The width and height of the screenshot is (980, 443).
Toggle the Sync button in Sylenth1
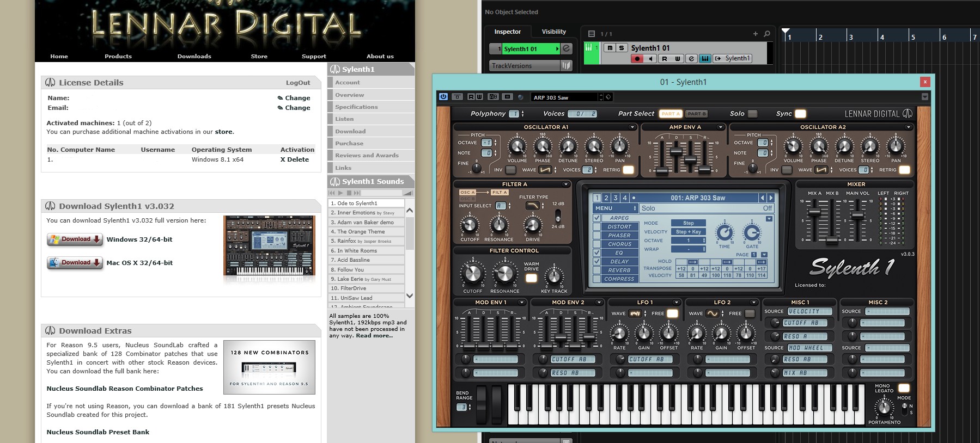pos(801,114)
